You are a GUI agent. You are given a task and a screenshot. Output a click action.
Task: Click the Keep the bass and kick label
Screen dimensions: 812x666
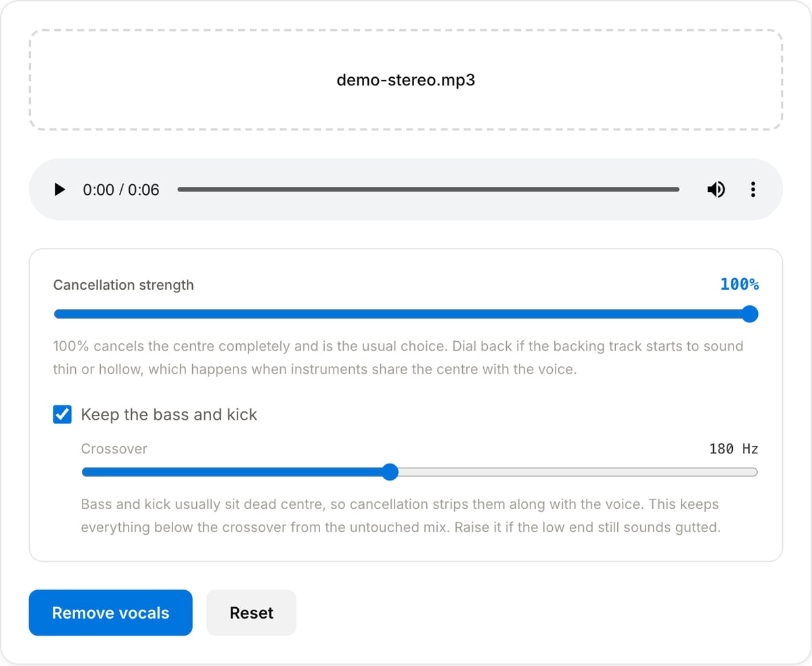pyautogui.click(x=169, y=414)
